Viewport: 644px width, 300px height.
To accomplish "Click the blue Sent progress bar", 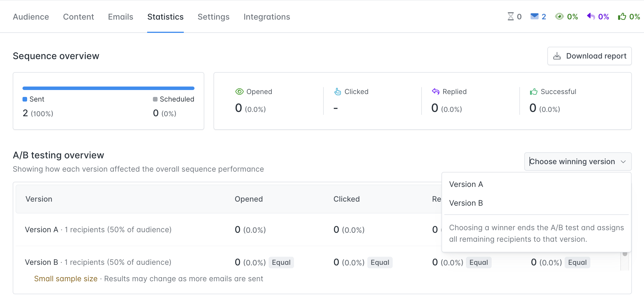I will point(108,88).
